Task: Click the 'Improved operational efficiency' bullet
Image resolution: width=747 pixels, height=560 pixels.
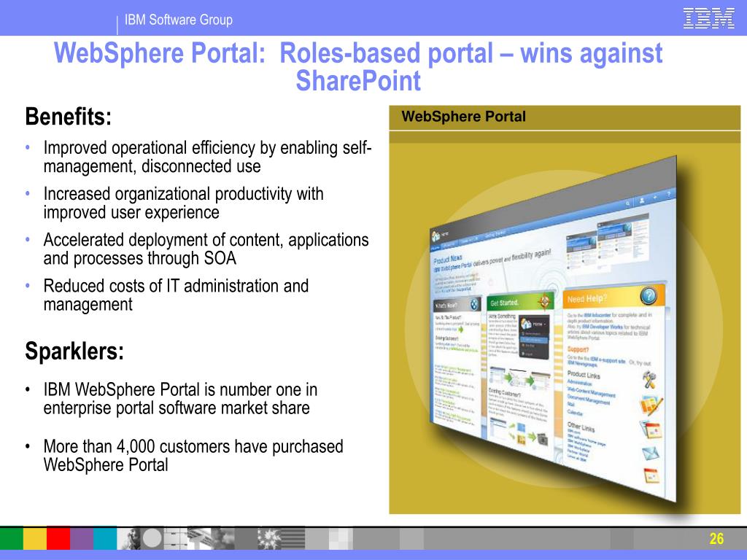Action: click(207, 157)
